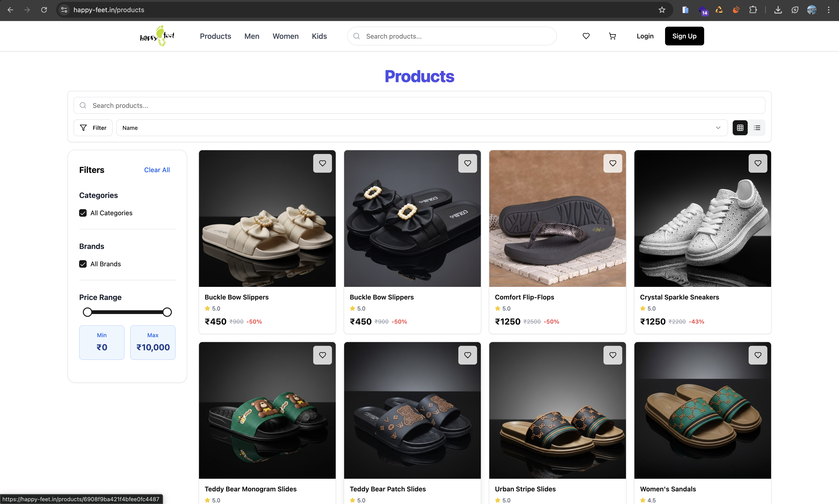Click the happy feet logo
This screenshot has height=504, width=839.
[157, 36]
